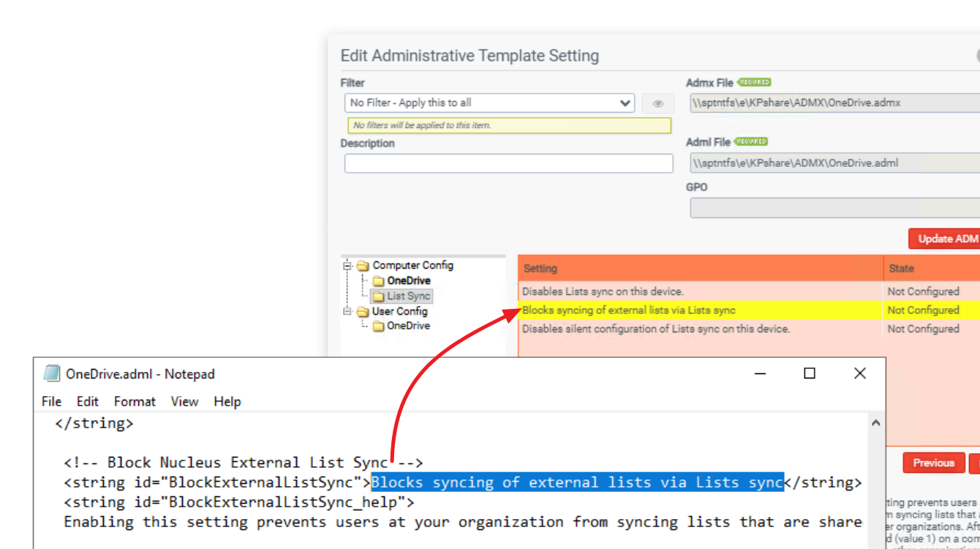Minimize the Notepad window

tap(761, 374)
